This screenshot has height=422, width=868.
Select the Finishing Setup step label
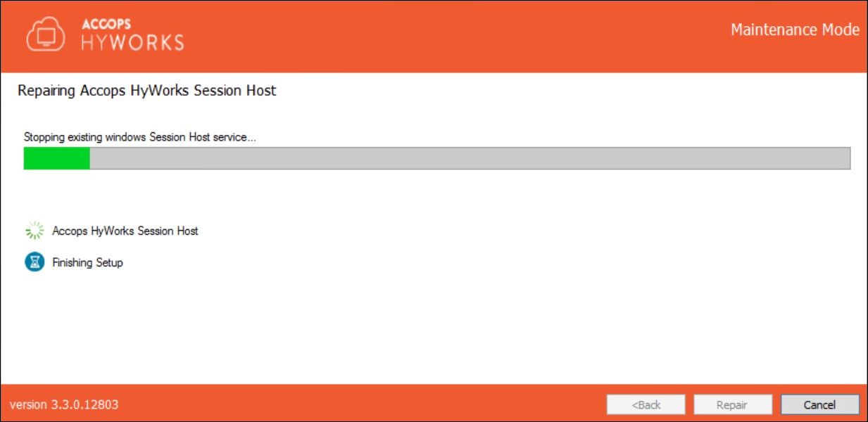coord(87,262)
